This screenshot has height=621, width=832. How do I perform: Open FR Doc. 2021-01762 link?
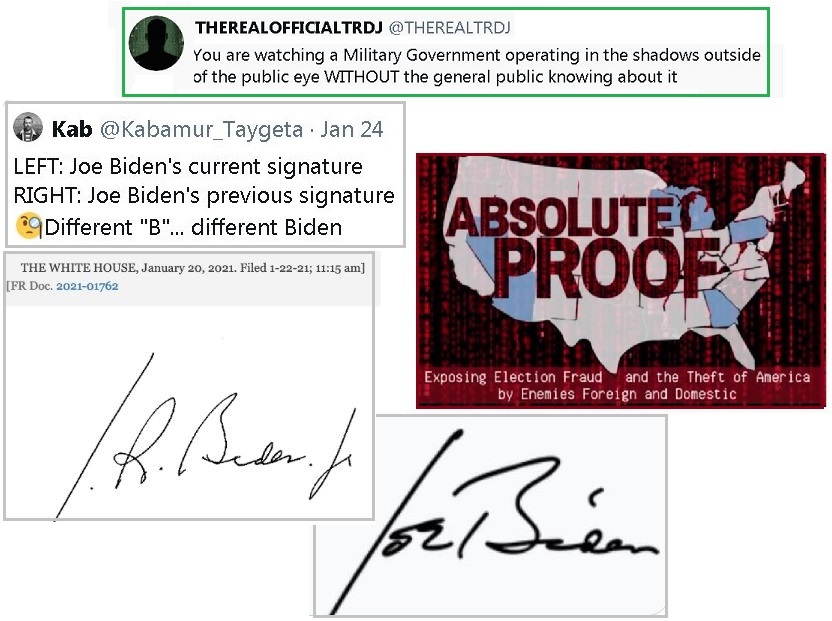pyautogui.click(x=87, y=286)
